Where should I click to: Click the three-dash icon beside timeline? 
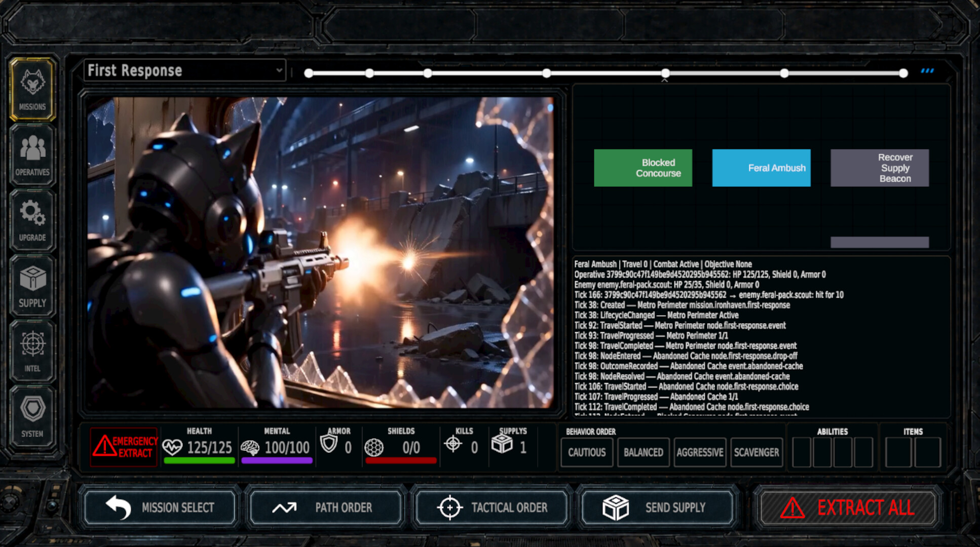(927, 71)
